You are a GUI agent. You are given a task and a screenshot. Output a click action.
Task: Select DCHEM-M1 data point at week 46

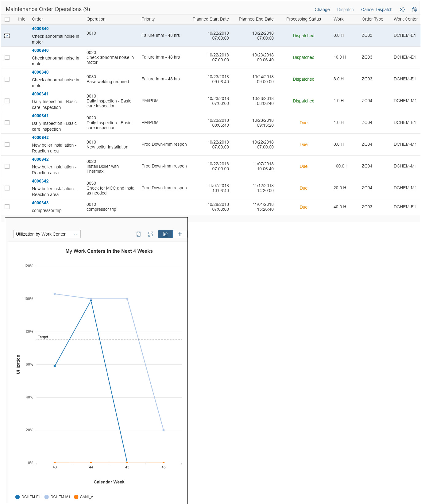(164, 430)
